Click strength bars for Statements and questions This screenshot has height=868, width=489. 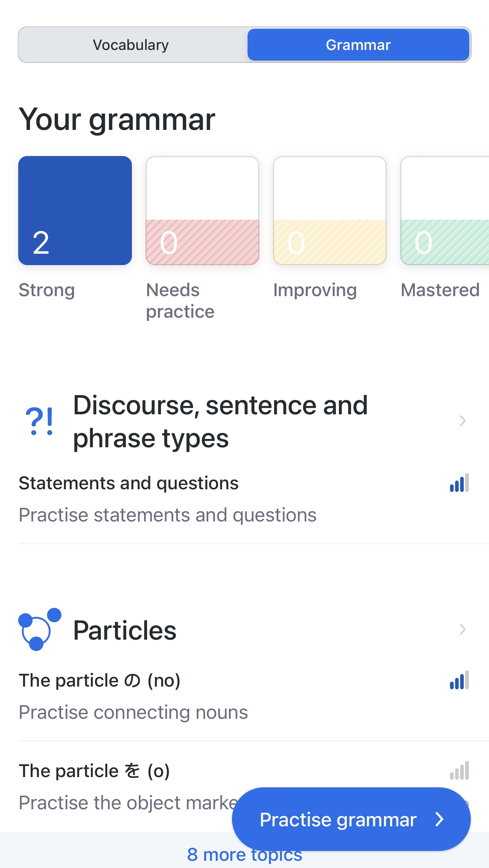[459, 483]
